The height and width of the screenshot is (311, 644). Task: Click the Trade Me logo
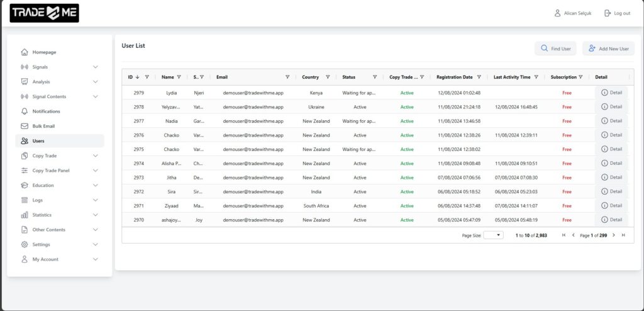pos(44,13)
